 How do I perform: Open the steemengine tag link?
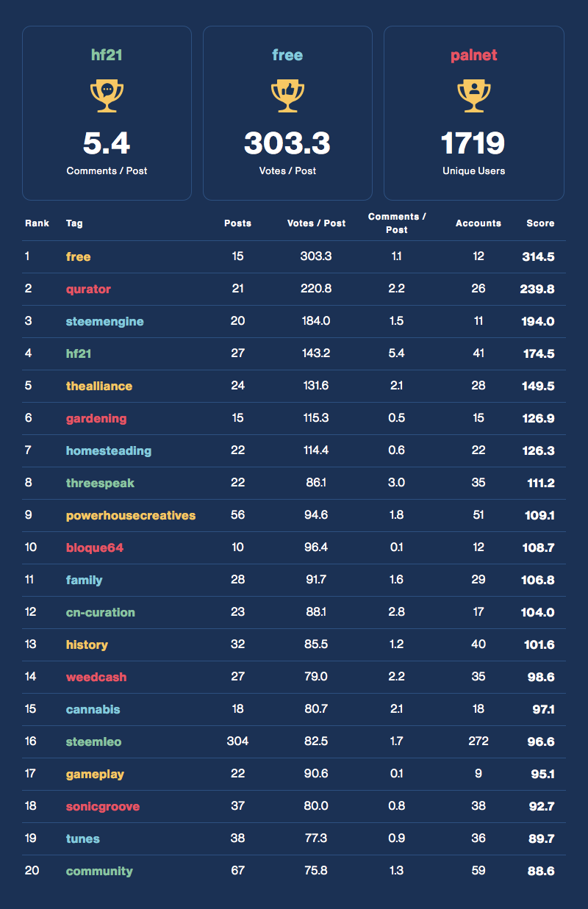pos(104,322)
